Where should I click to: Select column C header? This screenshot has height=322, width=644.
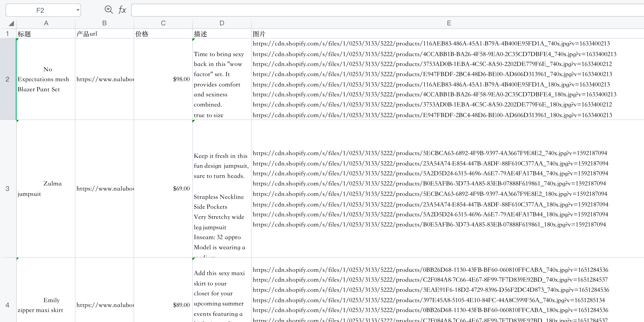[163, 23]
